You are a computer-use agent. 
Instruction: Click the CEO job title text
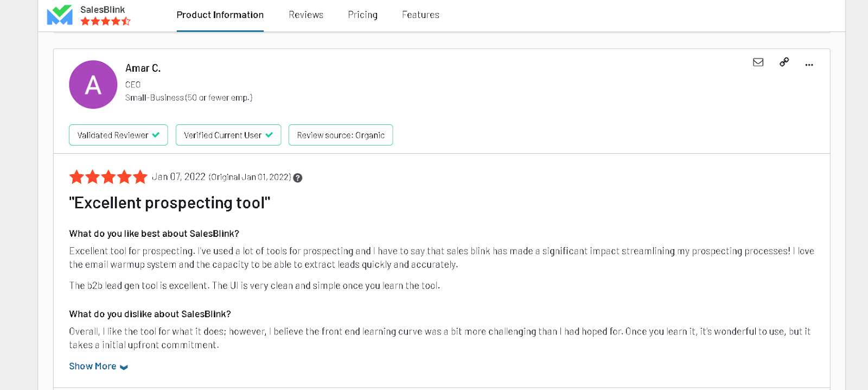pyautogui.click(x=133, y=85)
